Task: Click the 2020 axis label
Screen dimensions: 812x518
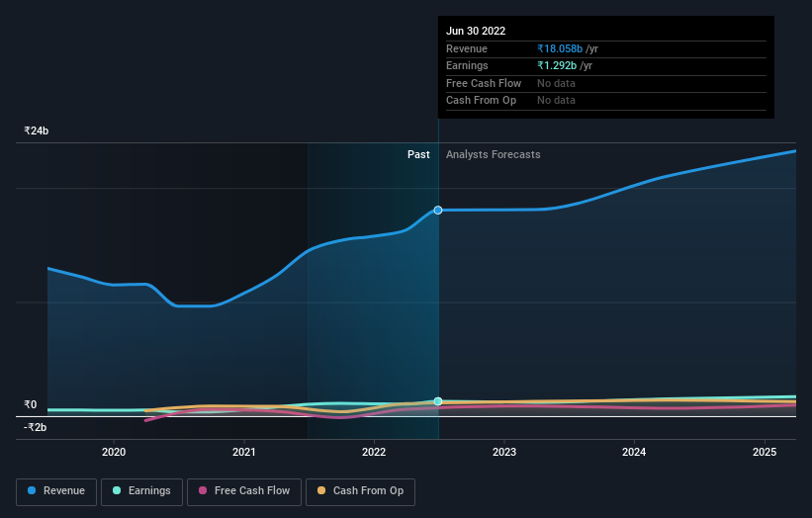Action: (114, 453)
